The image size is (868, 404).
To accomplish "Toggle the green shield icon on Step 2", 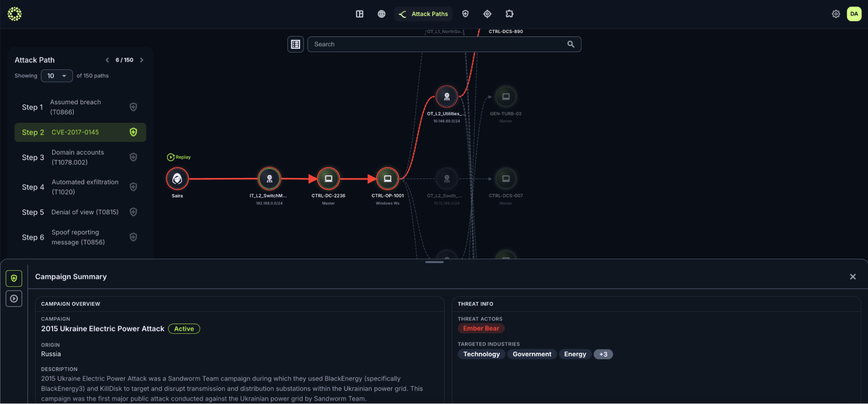I will [133, 132].
